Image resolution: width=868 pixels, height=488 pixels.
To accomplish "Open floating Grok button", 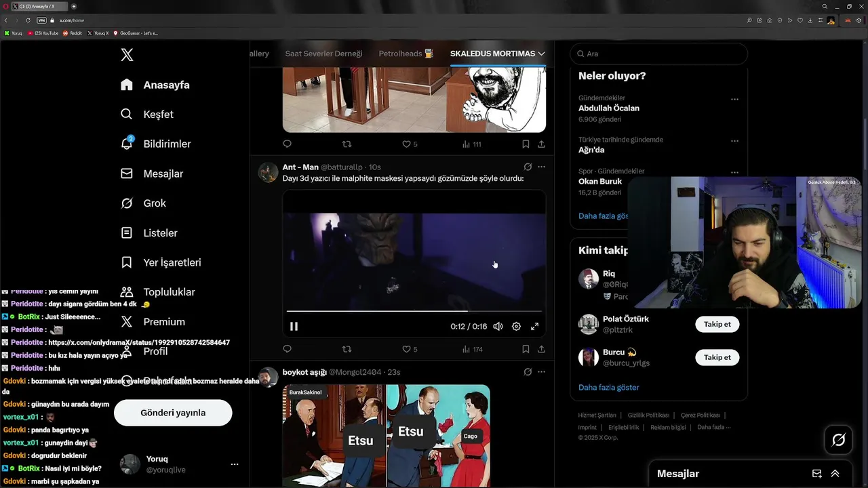I will (x=839, y=441).
